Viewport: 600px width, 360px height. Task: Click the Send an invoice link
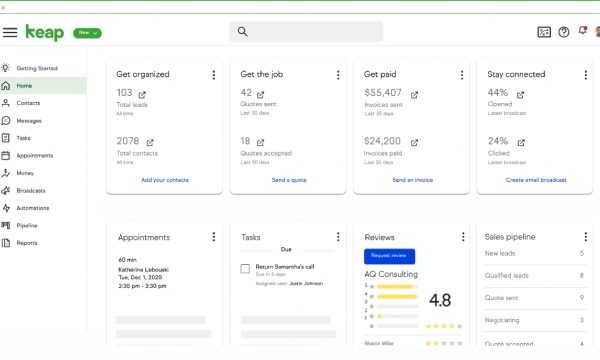(412, 180)
